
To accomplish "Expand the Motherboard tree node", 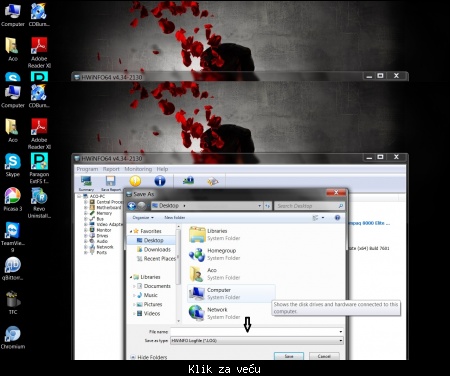I will 86,208.
